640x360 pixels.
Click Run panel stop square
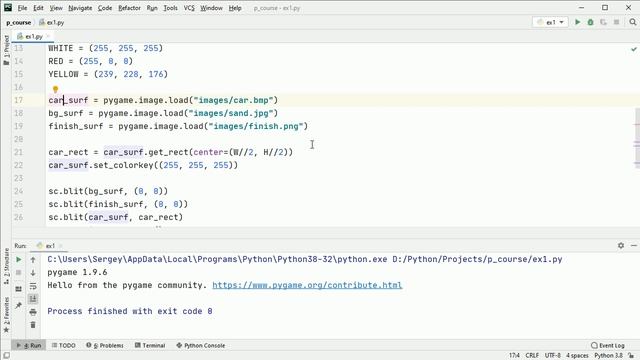[x=18, y=273]
